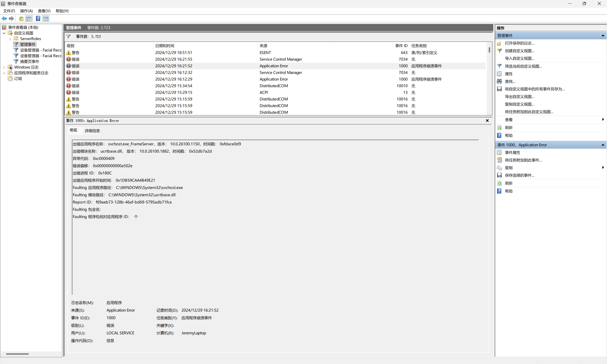Open the 操作(A) menu
607x364 pixels.
click(x=26, y=11)
